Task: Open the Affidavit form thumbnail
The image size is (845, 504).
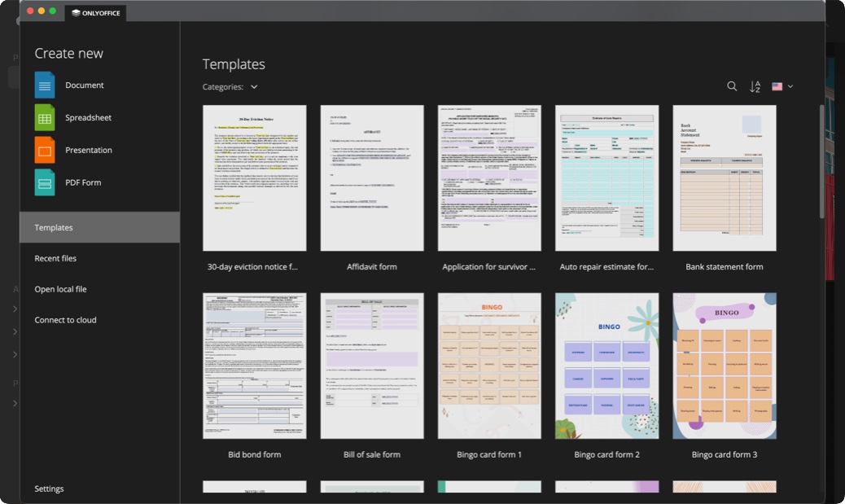Action: click(x=372, y=177)
